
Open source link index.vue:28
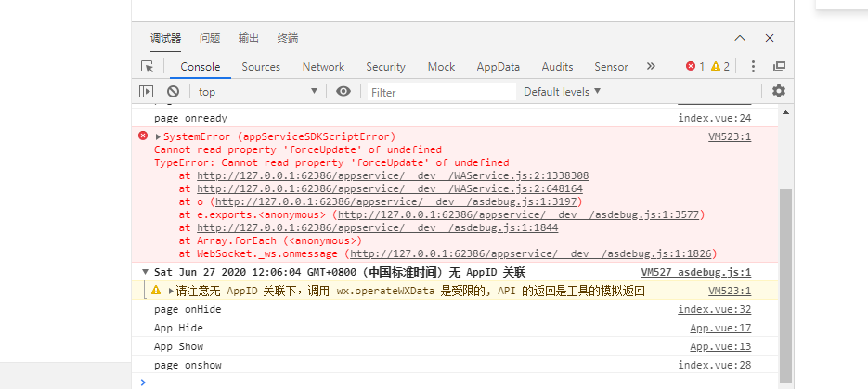click(715, 365)
